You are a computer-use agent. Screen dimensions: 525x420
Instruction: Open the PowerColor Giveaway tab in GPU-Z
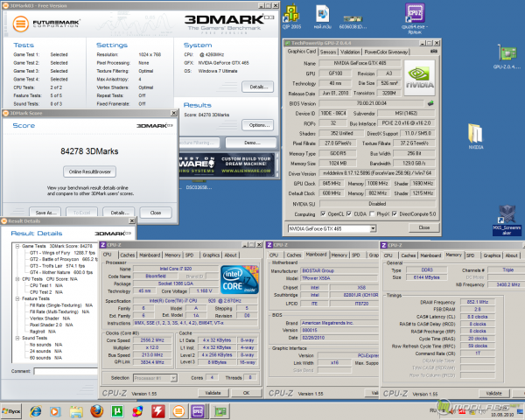click(386, 52)
